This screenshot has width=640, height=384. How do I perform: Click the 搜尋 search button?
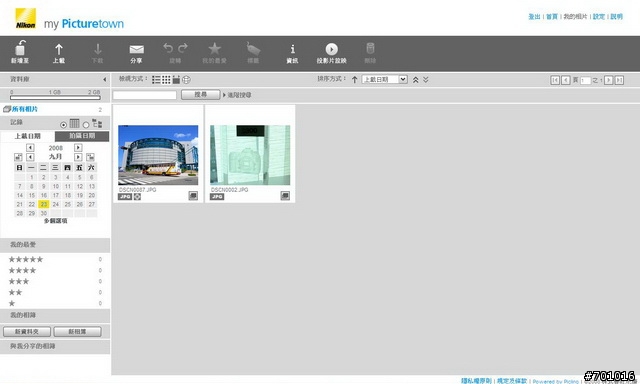tap(200, 95)
